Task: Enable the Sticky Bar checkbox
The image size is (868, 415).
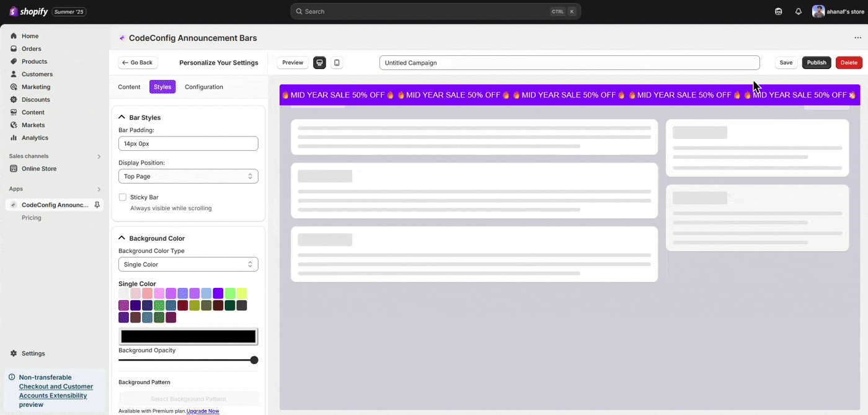Action: (123, 197)
